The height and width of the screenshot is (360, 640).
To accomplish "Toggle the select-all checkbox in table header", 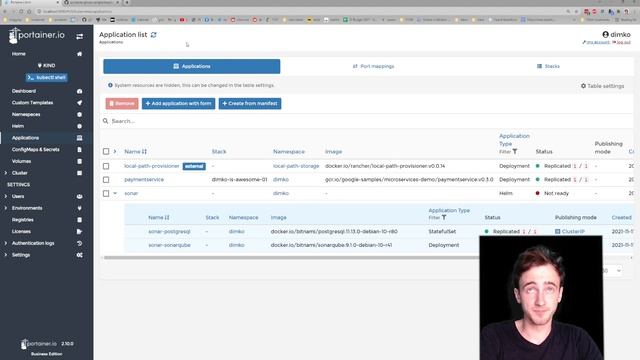I will [x=106, y=152].
